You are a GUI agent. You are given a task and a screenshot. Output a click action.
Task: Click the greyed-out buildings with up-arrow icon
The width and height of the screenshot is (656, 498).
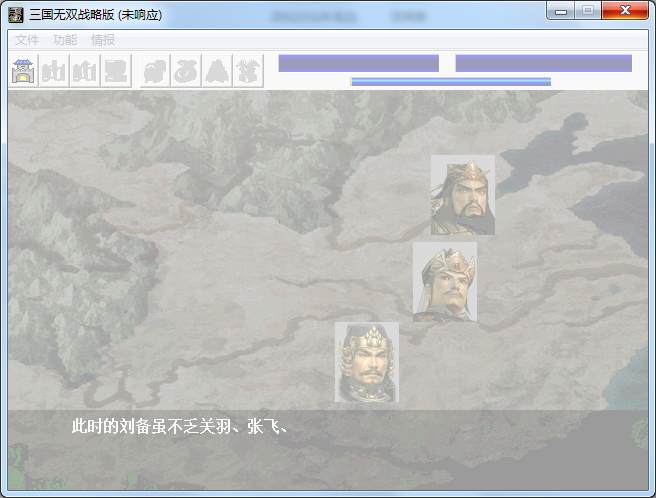point(85,71)
